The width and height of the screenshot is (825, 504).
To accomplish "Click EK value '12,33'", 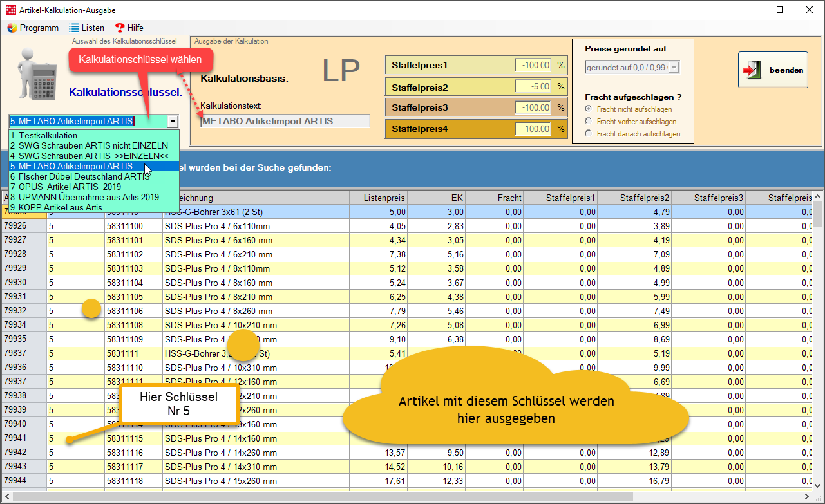I will (435, 481).
